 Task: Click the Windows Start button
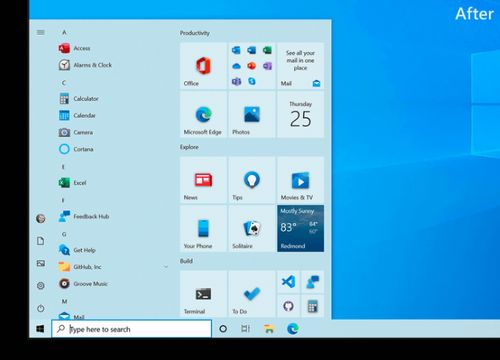click(x=40, y=329)
